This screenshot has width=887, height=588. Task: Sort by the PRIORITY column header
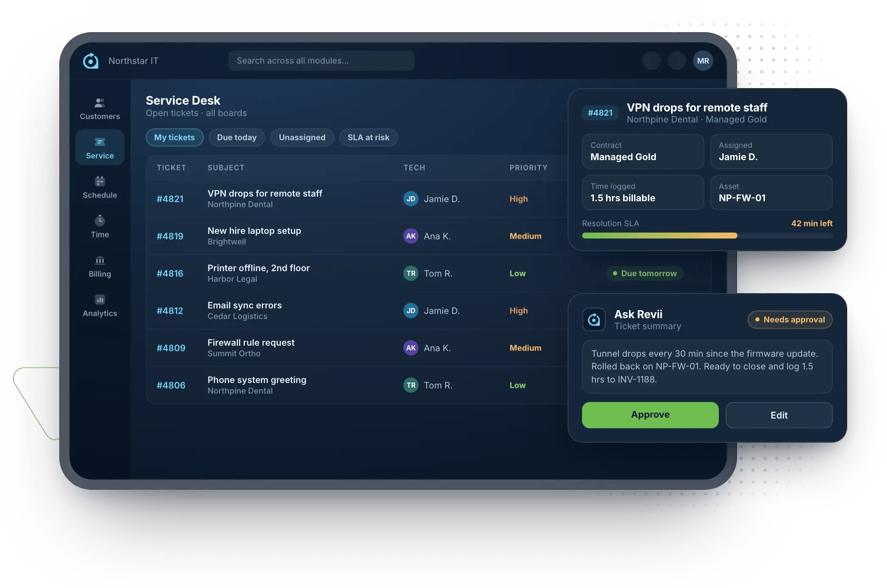528,168
